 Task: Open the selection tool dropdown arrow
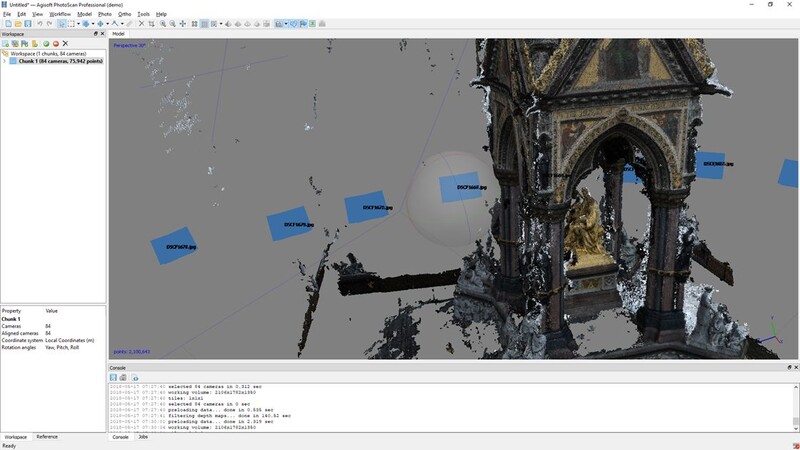coord(79,23)
